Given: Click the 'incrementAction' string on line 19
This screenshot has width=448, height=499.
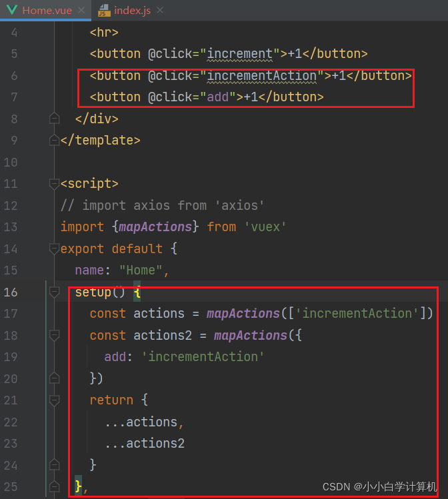Looking at the screenshot, I should pos(203,356).
